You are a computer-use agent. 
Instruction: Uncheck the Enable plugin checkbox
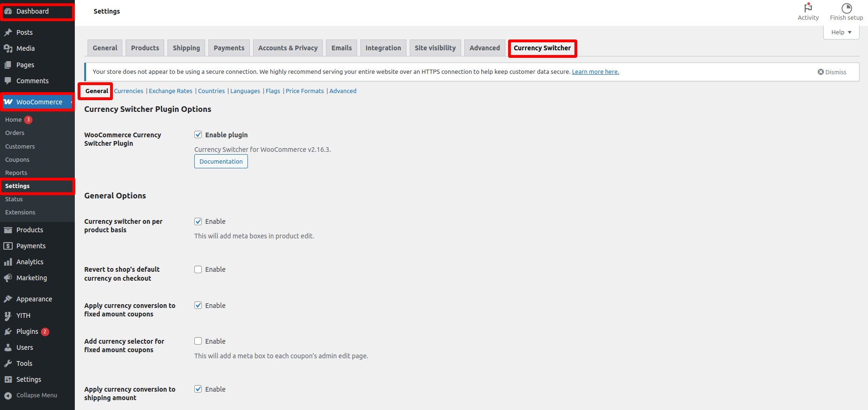pos(198,135)
